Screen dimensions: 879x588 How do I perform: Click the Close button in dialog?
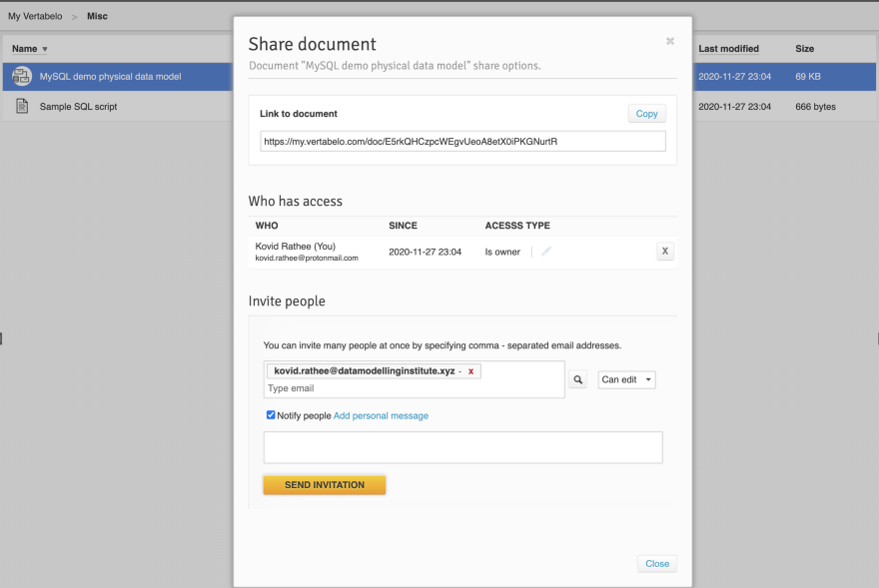657,563
